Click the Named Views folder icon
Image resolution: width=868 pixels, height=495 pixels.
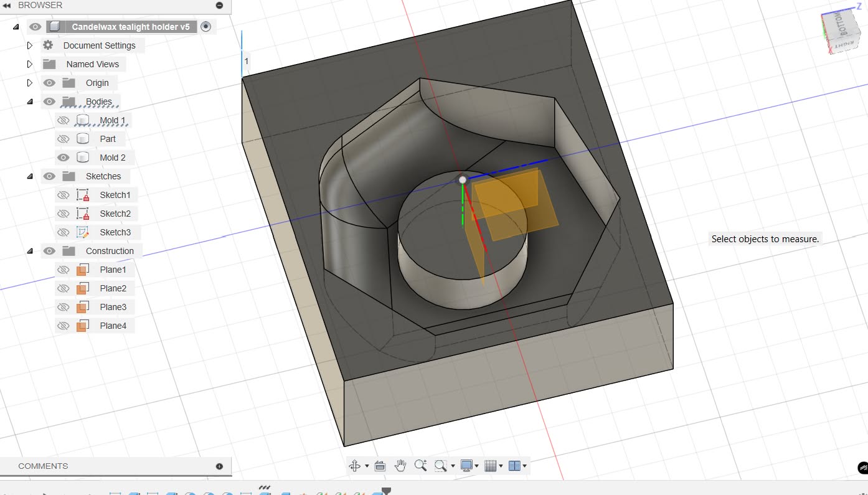[x=49, y=64]
